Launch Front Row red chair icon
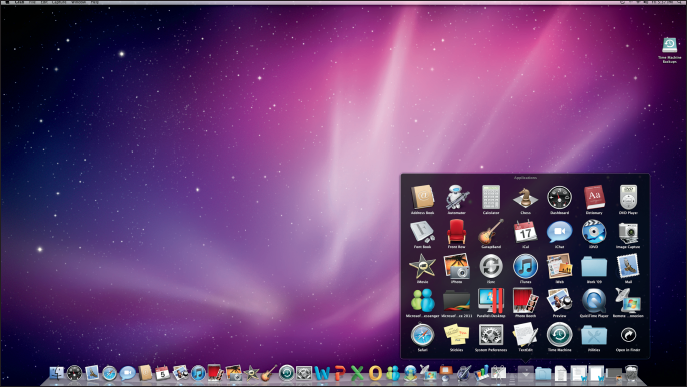This screenshot has height=387, width=687. (457, 232)
